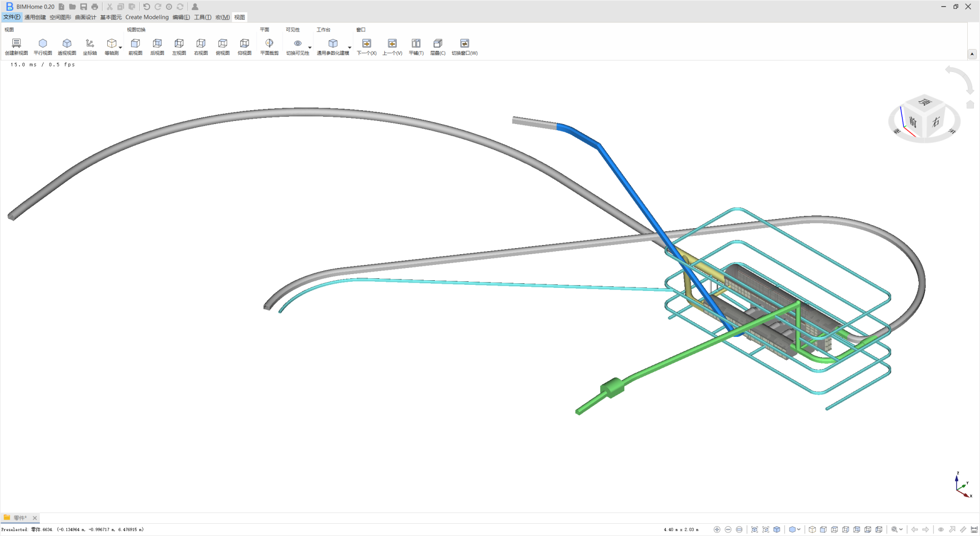Toggle status bar eye visibility icon
The height and width of the screenshot is (536, 980).
tap(941, 529)
